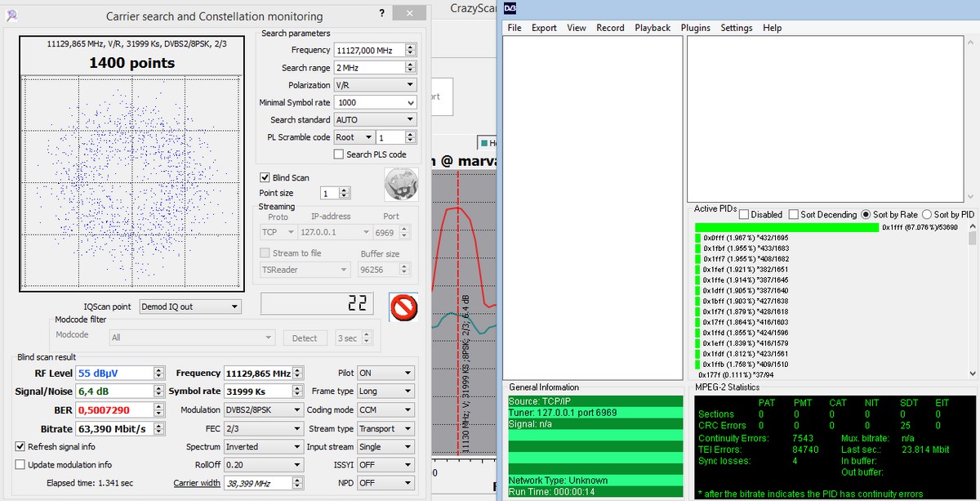Click the BER value field
Image resolution: width=980 pixels, height=501 pixels.
click(114, 409)
